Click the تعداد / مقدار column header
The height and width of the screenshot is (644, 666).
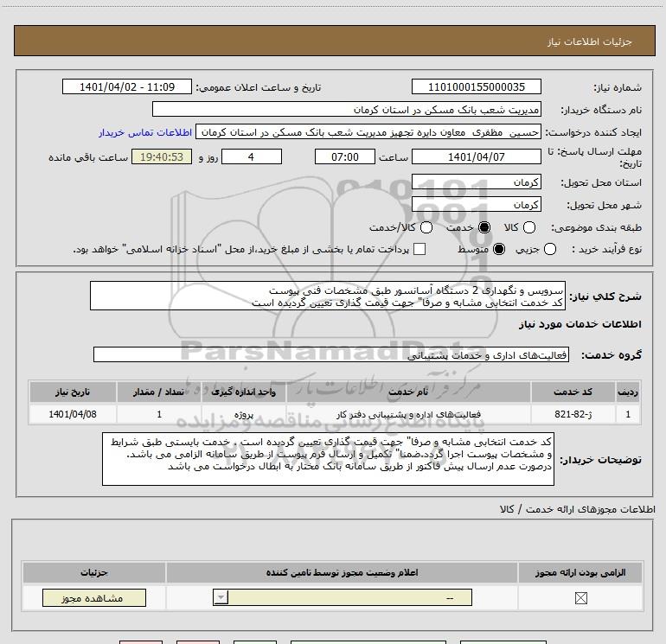click(x=159, y=392)
